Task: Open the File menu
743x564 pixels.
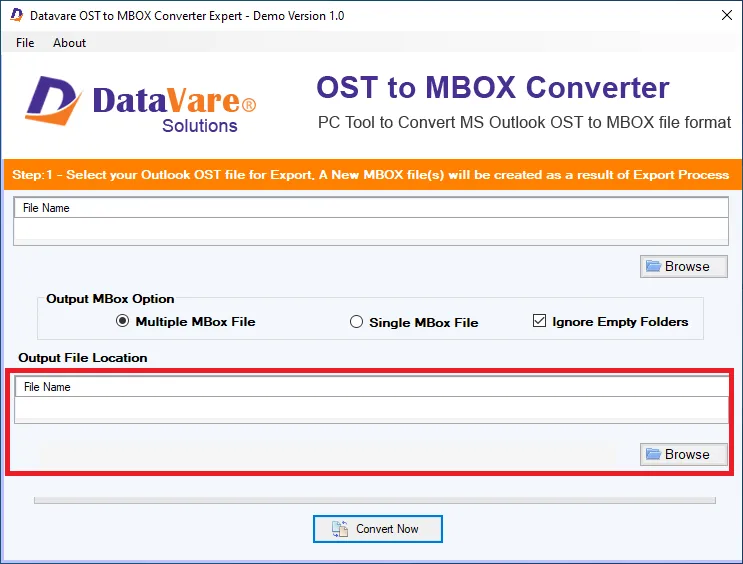Action: [x=25, y=43]
